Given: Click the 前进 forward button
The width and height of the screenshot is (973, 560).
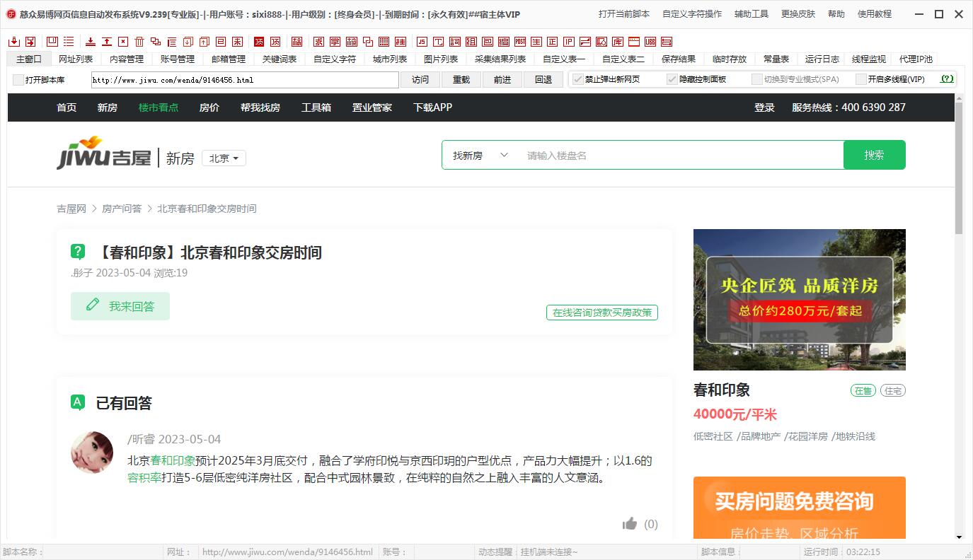Looking at the screenshot, I should (x=502, y=80).
